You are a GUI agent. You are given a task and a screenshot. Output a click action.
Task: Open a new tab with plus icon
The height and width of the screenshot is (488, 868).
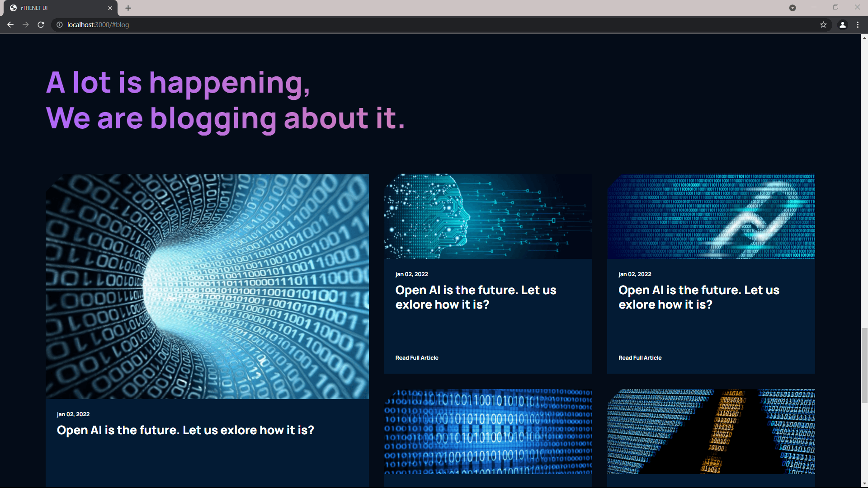pos(128,8)
